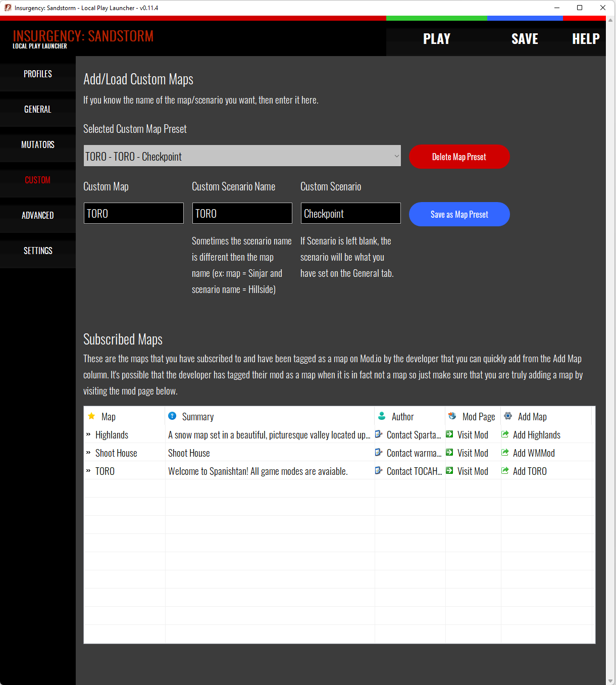Screen dimensions: 616x685
Task: Click Delete Map Preset button
Action: (459, 157)
